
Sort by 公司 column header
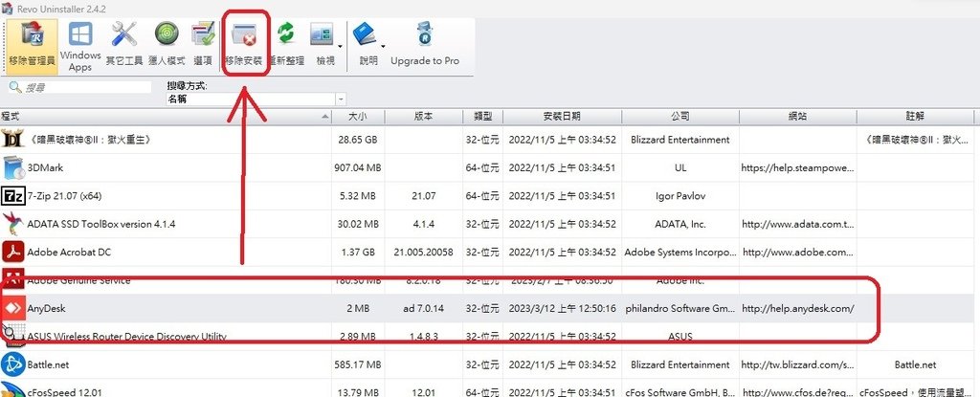coord(680,117)
